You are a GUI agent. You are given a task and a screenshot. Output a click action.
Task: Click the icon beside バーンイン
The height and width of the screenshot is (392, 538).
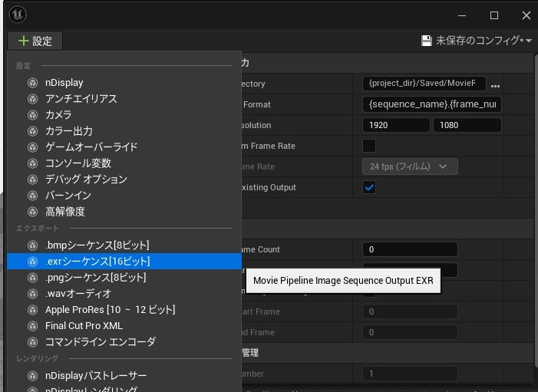(32, 196)
